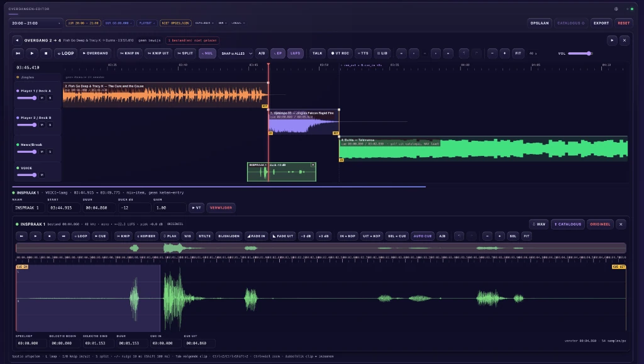Go to next transition arrow

(612, 41)
